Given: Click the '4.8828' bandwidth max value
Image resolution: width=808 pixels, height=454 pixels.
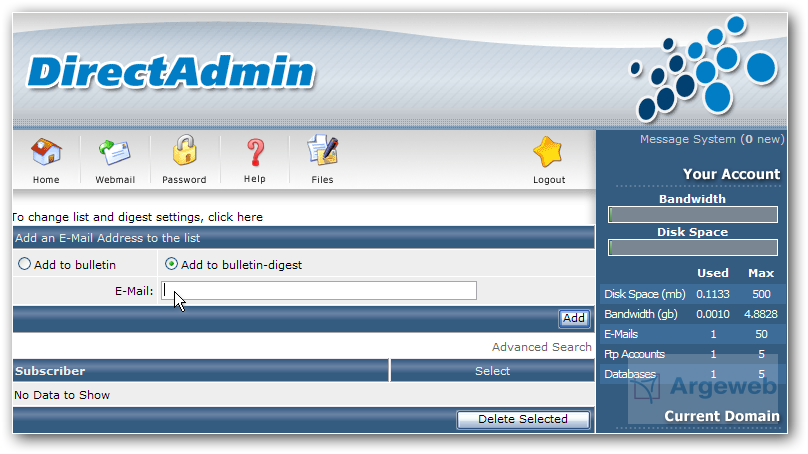Looking at the screenshot, I should 761,314.
